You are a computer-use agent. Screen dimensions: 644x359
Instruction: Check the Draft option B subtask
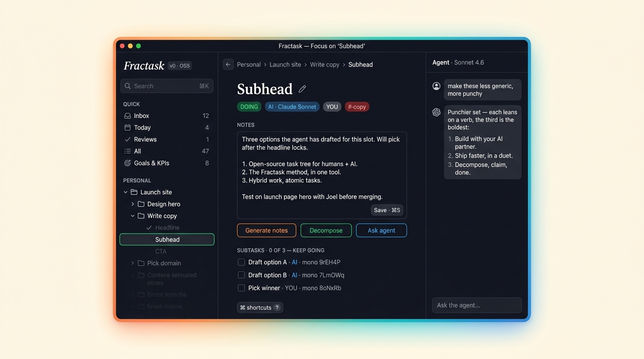(241, 275)
